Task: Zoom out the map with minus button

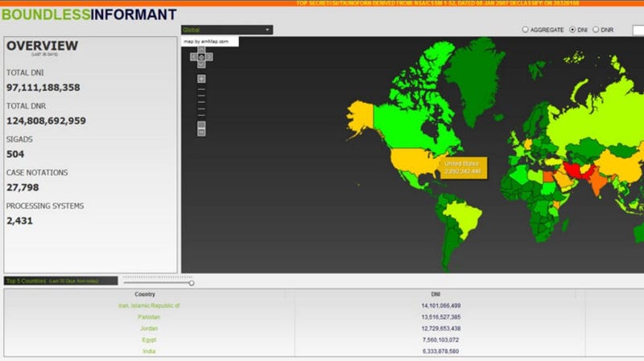Action: pyautogui.click(x=201, y=133)
